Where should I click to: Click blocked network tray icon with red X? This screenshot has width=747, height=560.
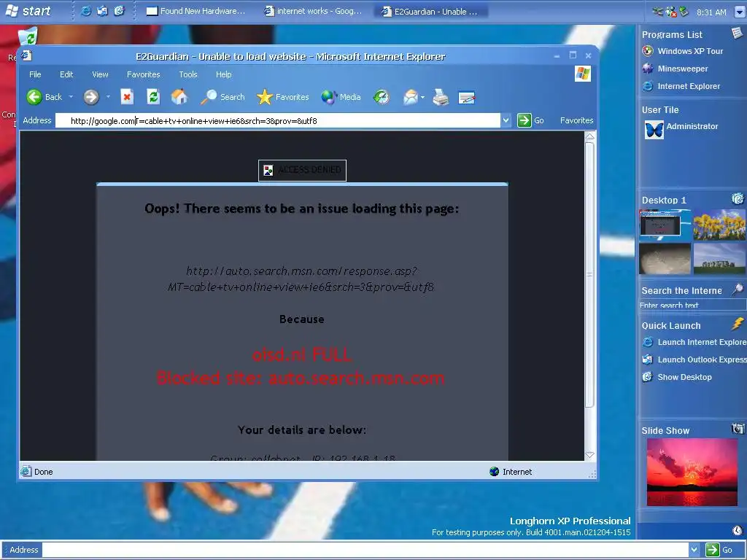point(671,12)
